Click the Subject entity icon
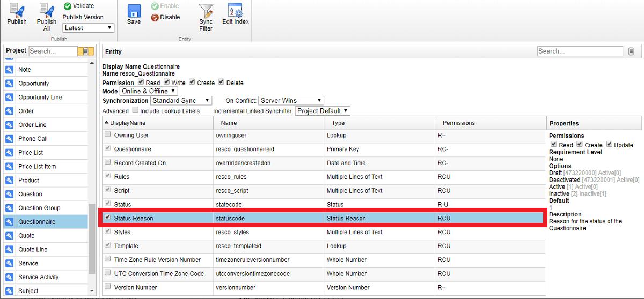644x299 pixels. (10, 291)
